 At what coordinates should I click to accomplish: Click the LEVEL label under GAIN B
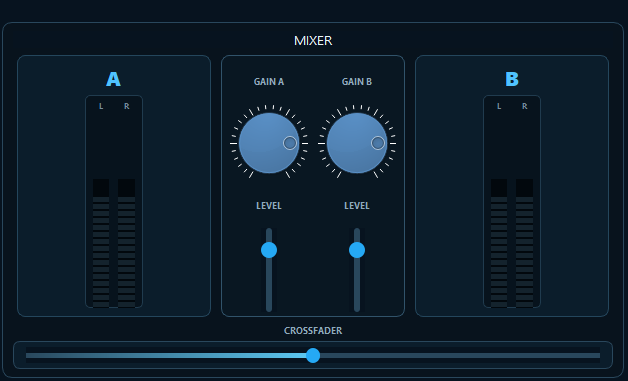coord(357,206)
